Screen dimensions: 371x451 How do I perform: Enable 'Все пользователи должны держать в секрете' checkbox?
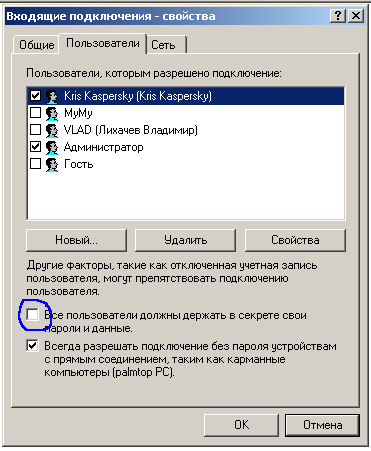(32, 314)
